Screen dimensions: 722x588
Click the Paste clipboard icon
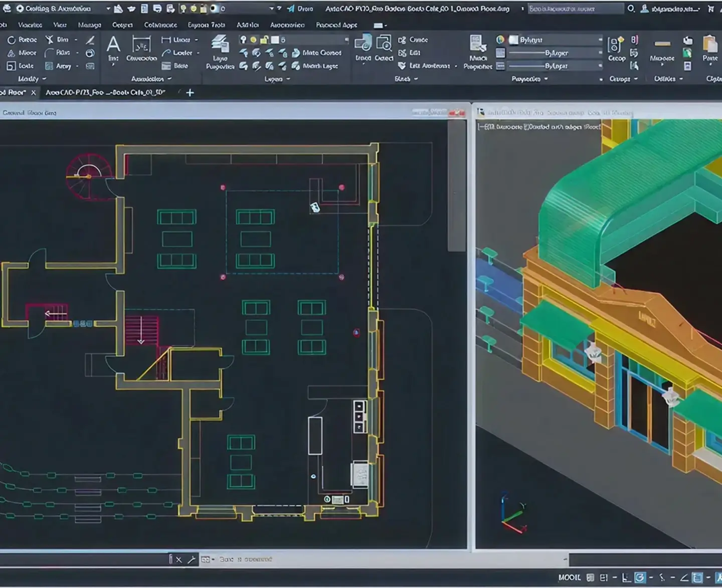point(710,45)
